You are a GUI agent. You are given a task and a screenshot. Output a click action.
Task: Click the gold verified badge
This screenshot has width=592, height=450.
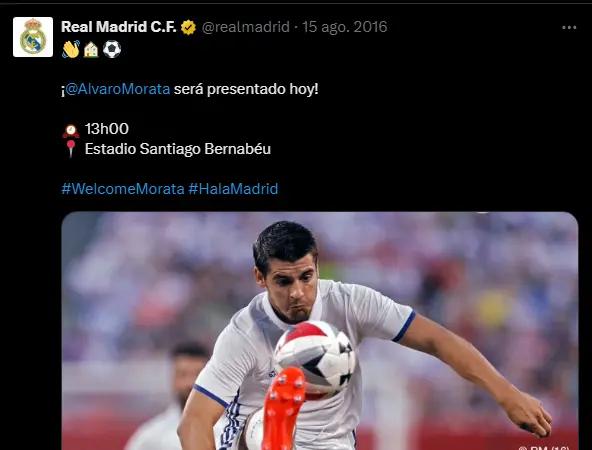188,28
